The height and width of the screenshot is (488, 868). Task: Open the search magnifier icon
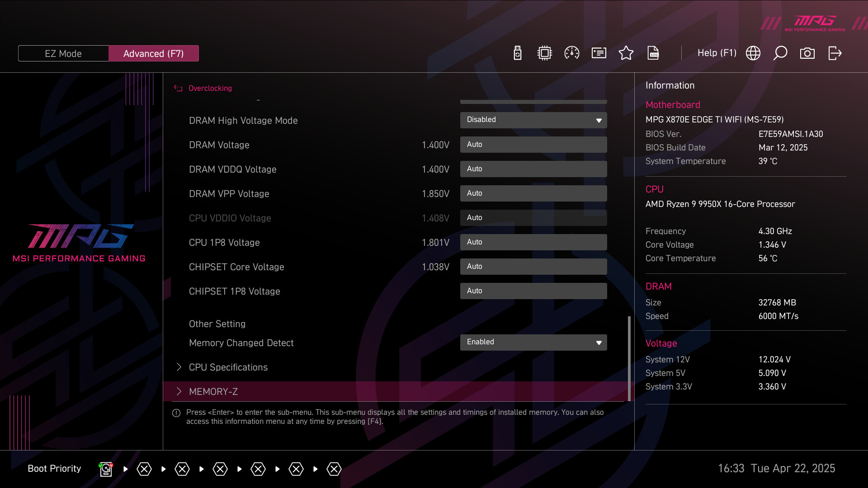[780, 53]
